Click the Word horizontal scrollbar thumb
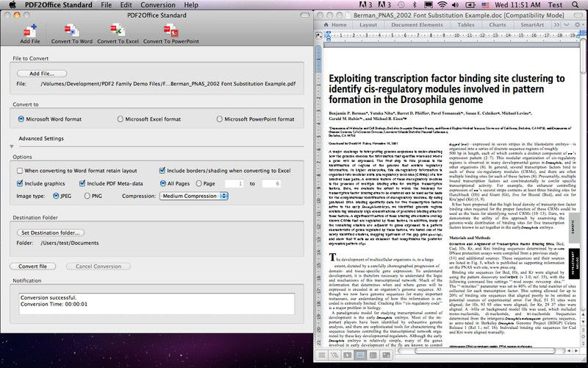 [x=485, y=351]
